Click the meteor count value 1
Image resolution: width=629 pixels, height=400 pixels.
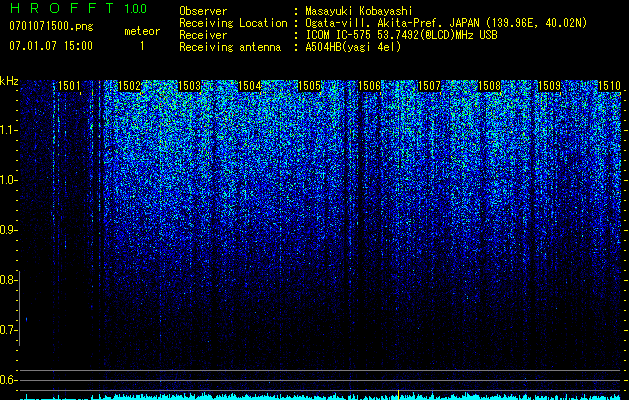[142, 46]
